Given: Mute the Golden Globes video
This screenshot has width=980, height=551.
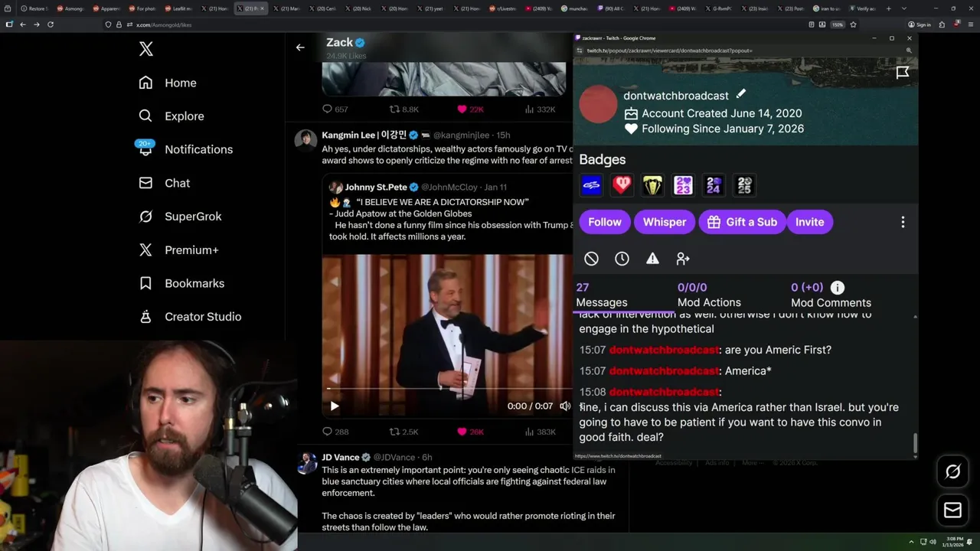Looking at the screenshot, I should point(565,406).
